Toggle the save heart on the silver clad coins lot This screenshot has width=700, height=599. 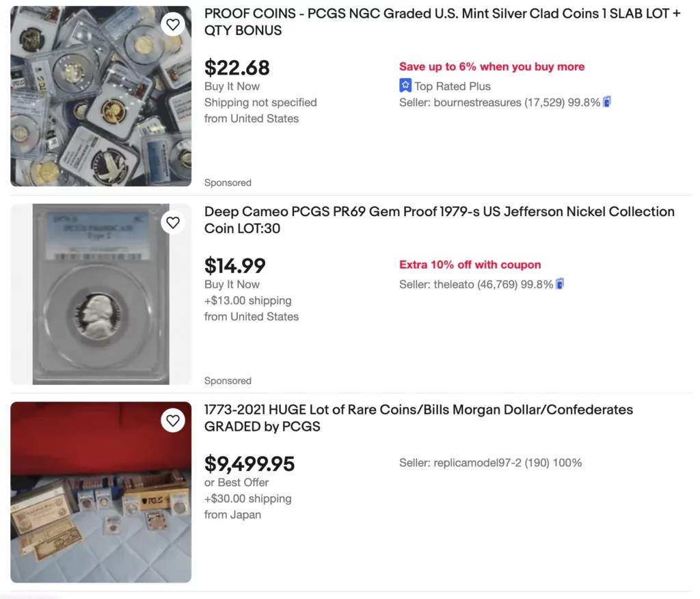coord(173,24)
